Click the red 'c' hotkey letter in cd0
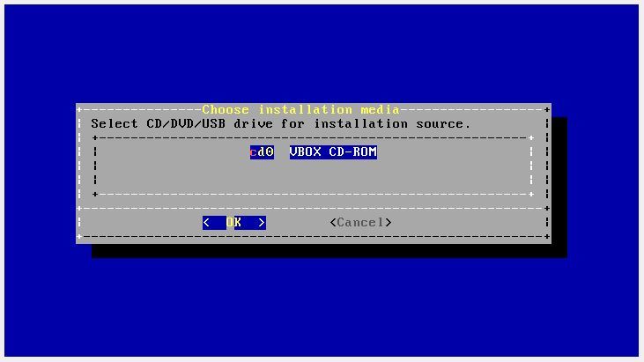 click(254, 152)
